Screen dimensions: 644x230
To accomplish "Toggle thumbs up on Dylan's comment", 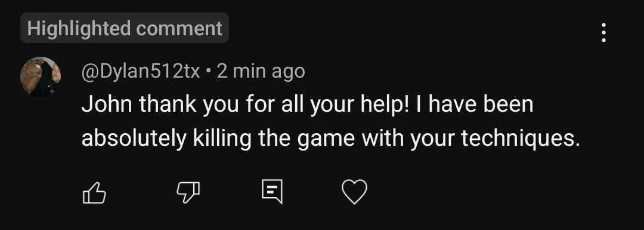I will (x=94, y=192).
